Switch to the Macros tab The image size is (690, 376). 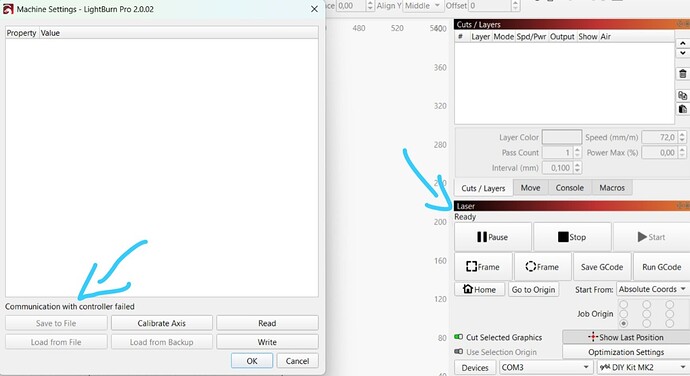[612, 188]
